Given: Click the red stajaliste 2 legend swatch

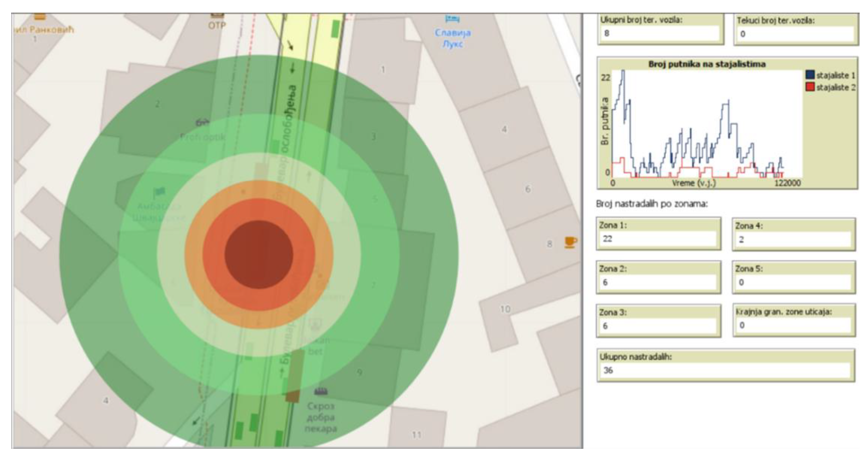Looking at the screenshot, I should pyautogui.click(x=810, y=87).
